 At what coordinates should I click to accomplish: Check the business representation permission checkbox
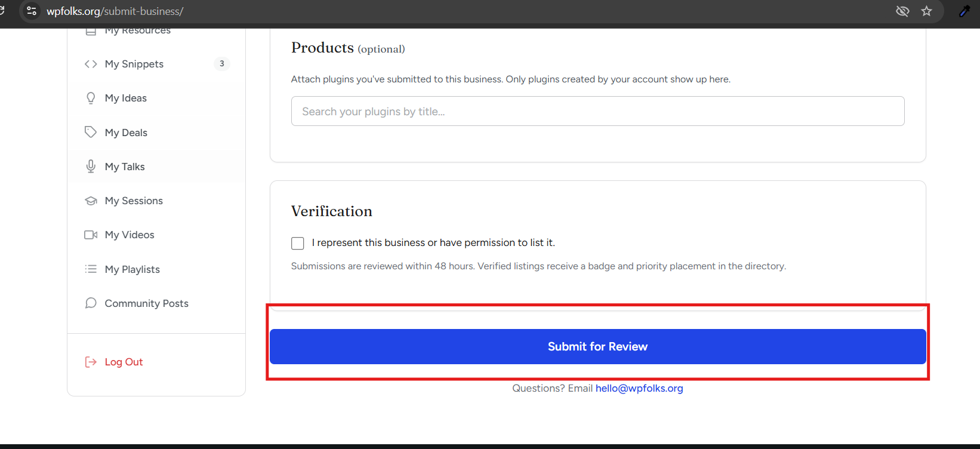pos(298,243)
